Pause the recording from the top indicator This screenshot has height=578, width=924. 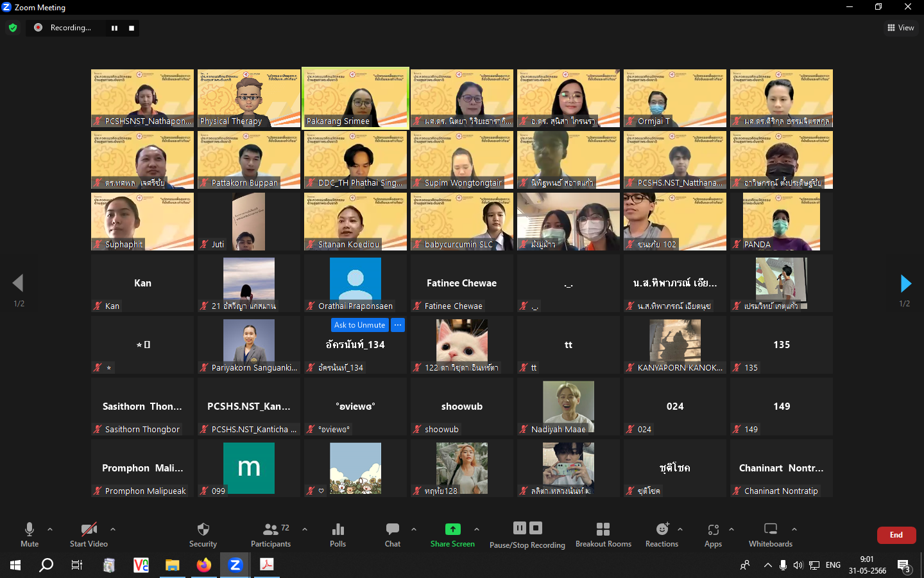114,28
